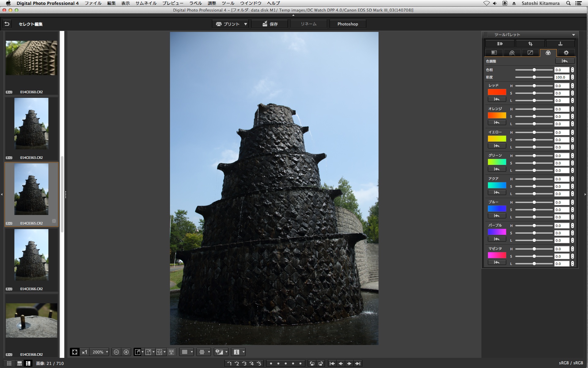588x368 pixels.
Task: Open the crop tool palette
Action: 530,44
